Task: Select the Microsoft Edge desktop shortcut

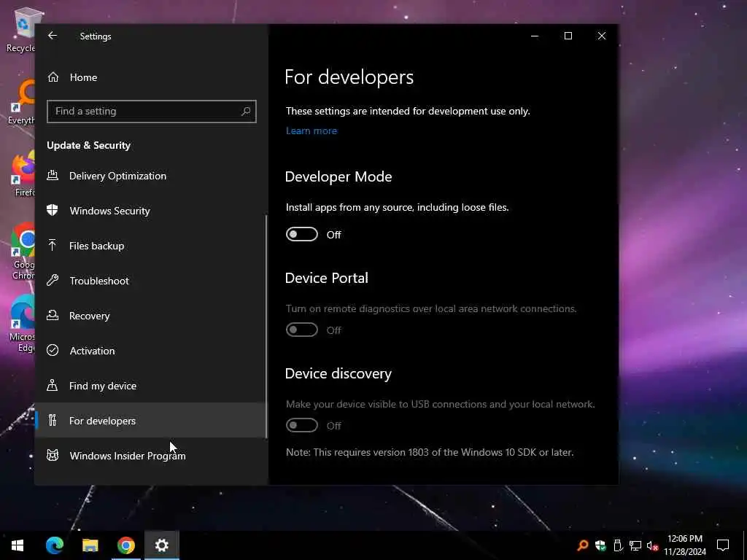Action: (x=23, y=323)
